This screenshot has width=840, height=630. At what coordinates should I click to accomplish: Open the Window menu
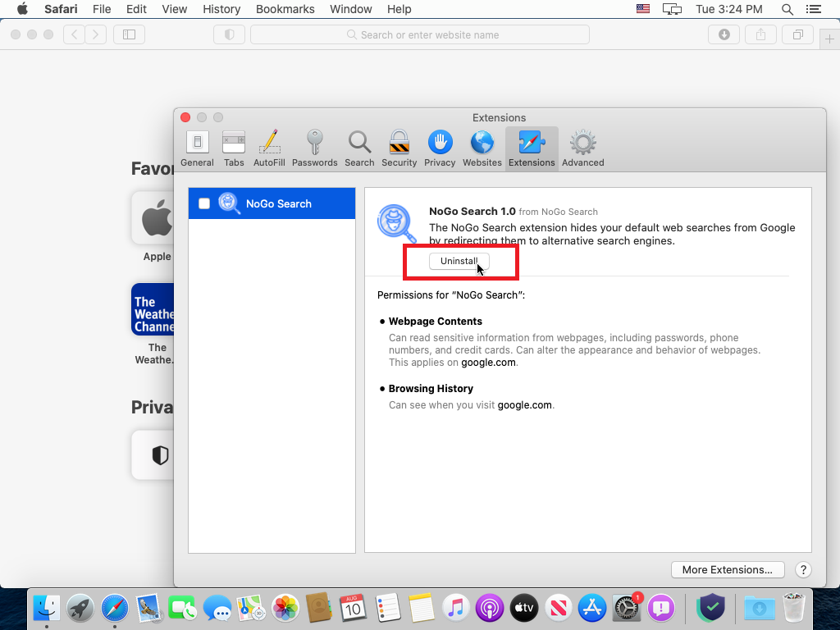coord(350,9)
